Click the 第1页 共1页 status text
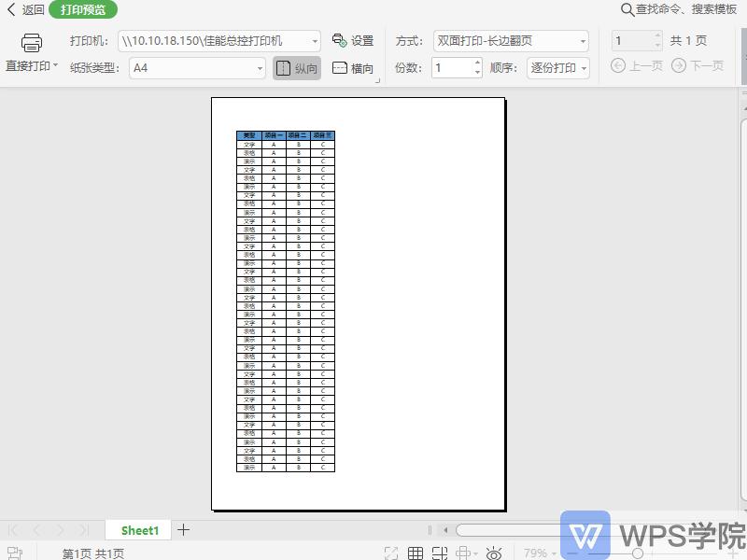 pos(93,553)
